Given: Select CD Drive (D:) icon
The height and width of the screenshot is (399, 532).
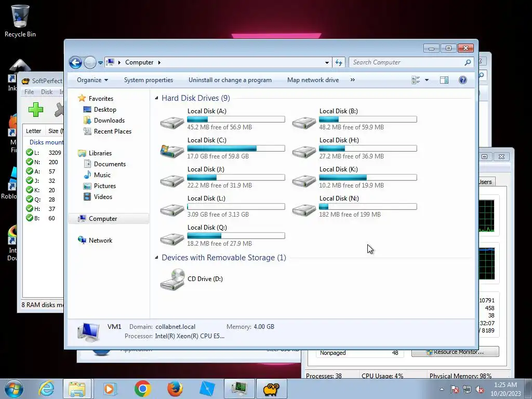Looking at the screenshot, I should [x=172, y=279].
